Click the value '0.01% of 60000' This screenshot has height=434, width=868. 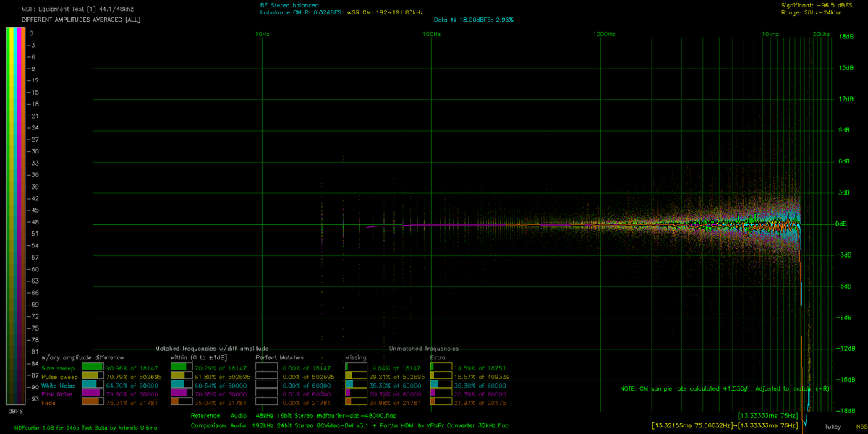(306, 394)
